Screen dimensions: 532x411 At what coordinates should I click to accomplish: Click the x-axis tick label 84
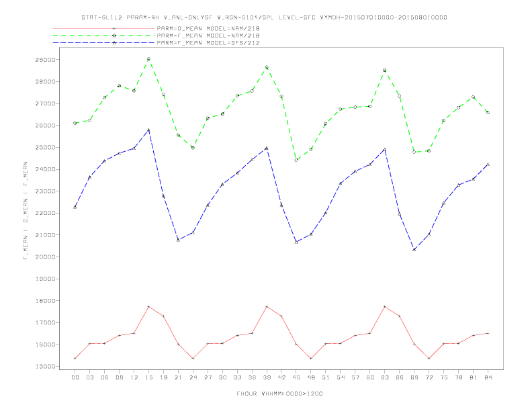click(x=488, y=377)
